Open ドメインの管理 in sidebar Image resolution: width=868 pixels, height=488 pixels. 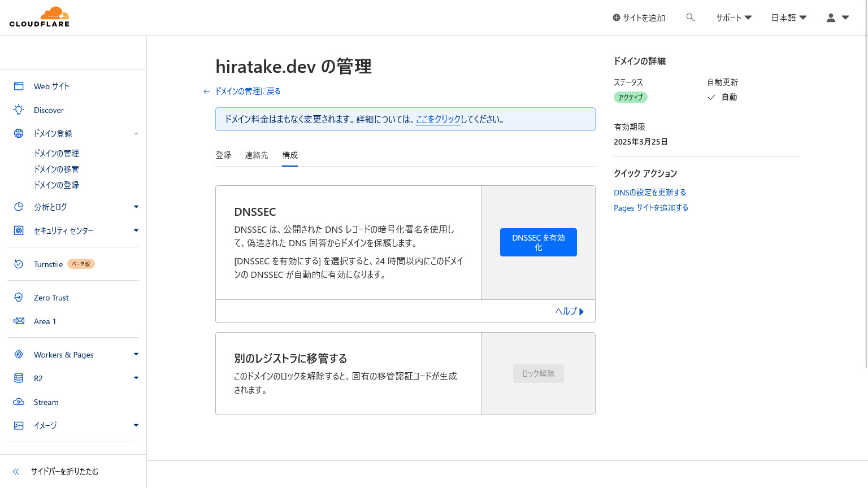tap(57, 153)
